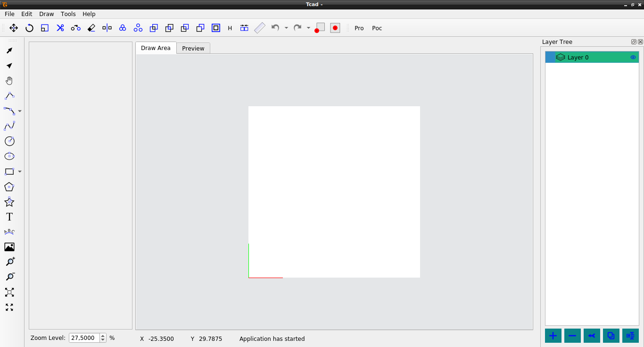Select the eraser tool
Viewport: 644px width, 347px height.
[x=91, y=28]
